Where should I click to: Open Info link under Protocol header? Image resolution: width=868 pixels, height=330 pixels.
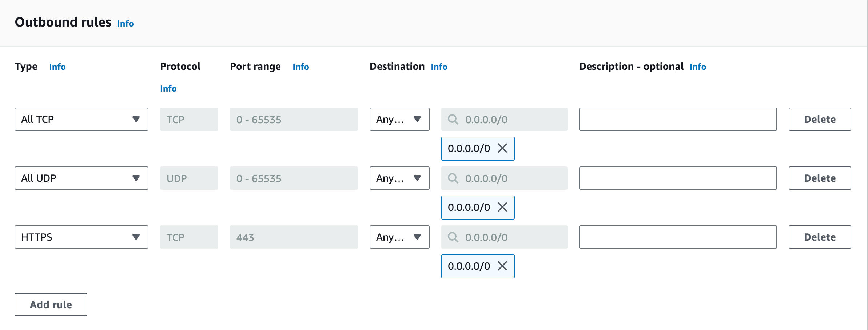168,89
